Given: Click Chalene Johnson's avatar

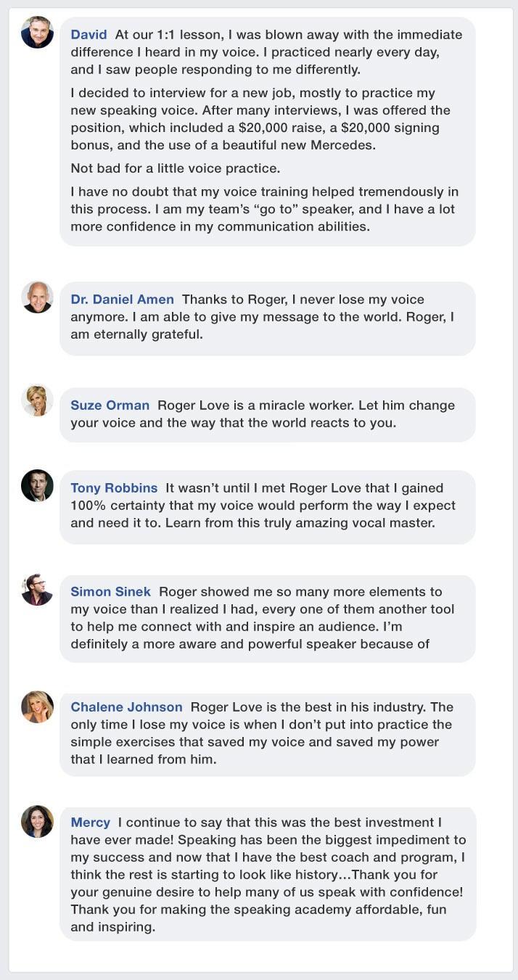Looking at the screenshot, I should [x=37, y=706].
